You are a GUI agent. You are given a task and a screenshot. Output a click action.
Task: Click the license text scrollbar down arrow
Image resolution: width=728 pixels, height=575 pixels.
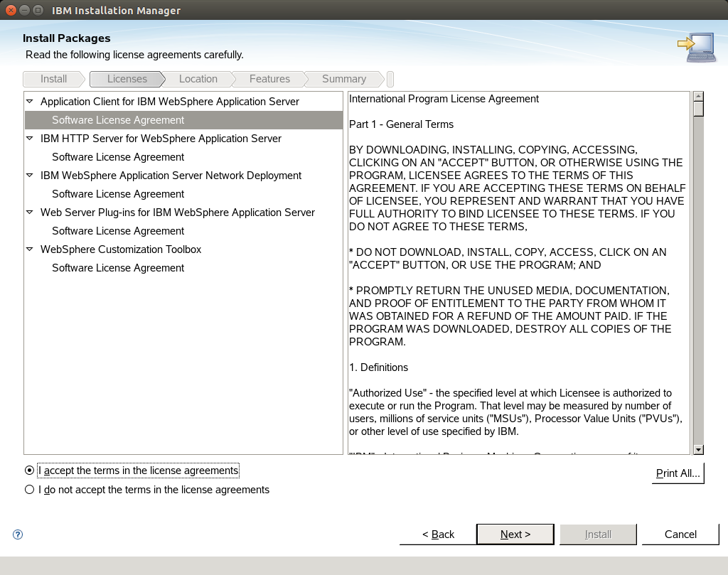pos(698,449)
